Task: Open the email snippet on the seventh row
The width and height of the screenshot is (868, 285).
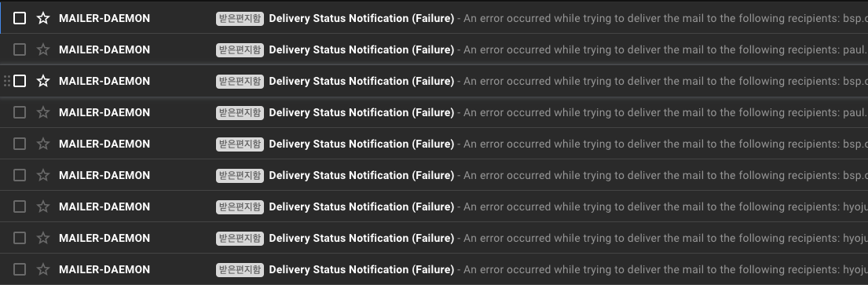Action: pos(665,207)
